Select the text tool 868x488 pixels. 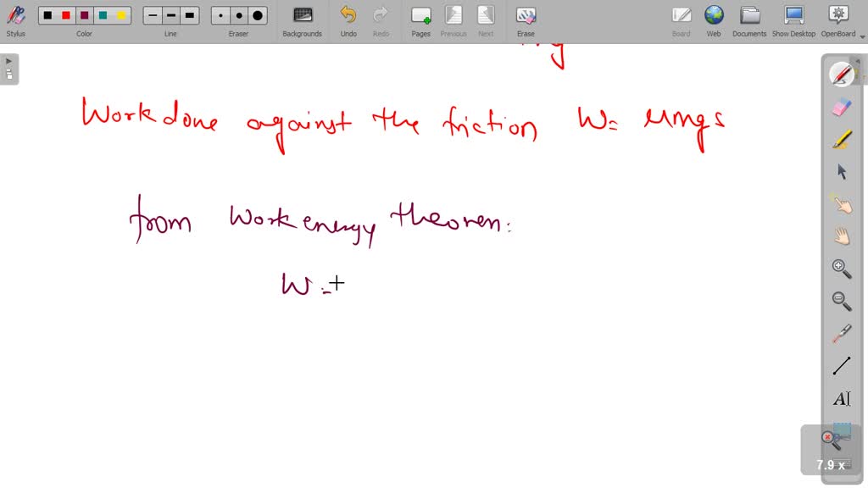click(842, 398)
